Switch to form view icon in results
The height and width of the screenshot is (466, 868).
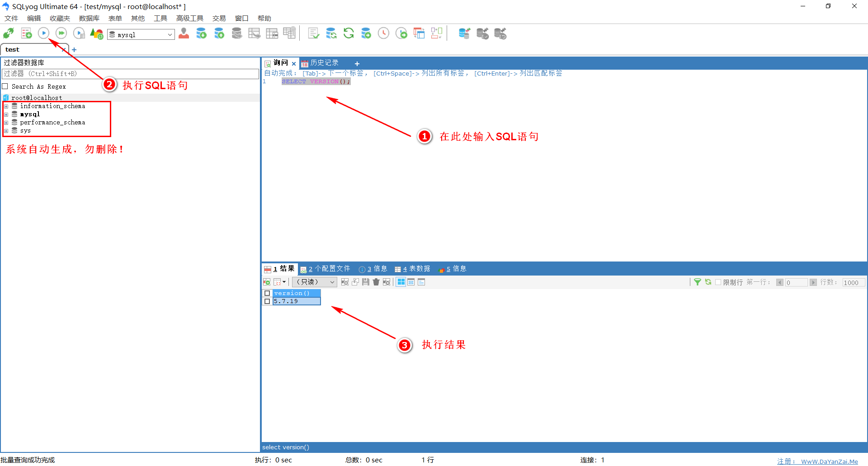pyautogui.click(x=411, y=282)
